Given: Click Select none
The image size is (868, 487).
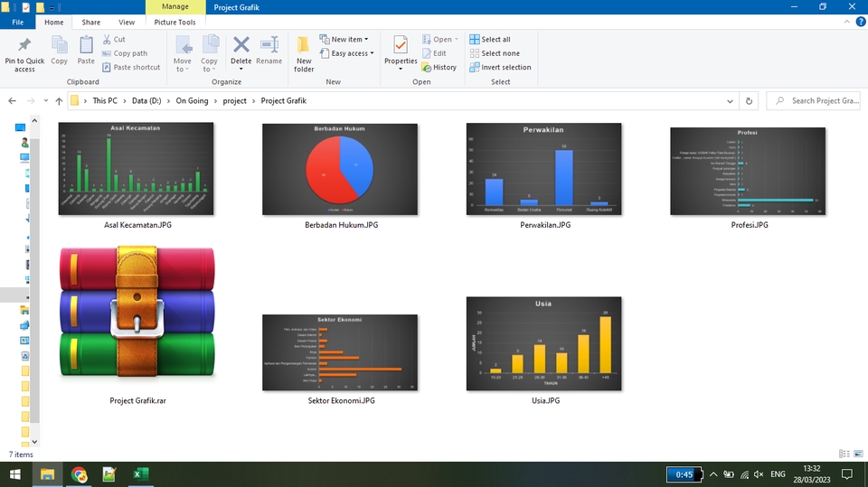Looking at the screenshot, I should coord(495,53).
